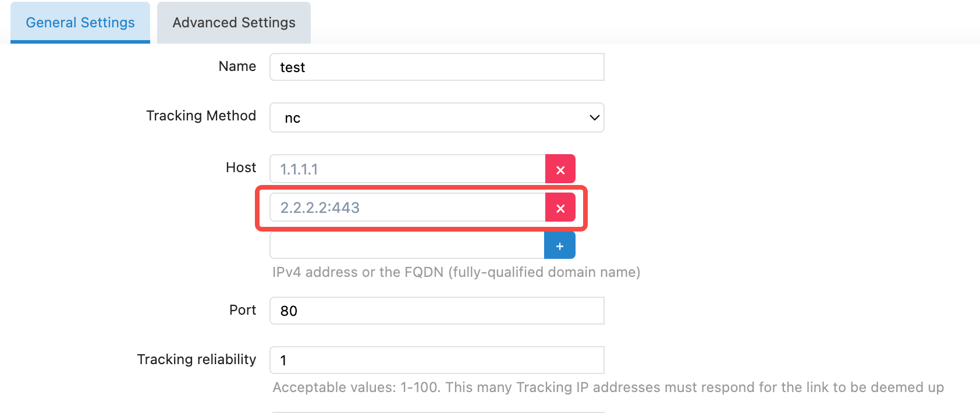Click the Tracking reliability label
The width and height of the screenshot is (980, 413).
point(197,359)
